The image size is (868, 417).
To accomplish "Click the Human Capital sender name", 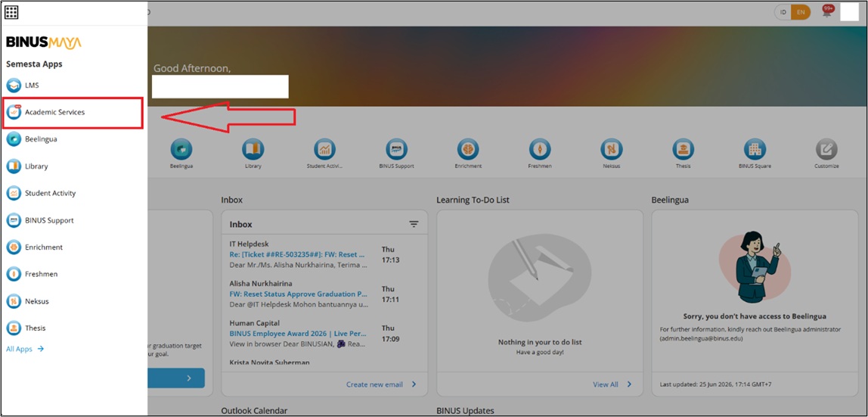I will [254, 323].
